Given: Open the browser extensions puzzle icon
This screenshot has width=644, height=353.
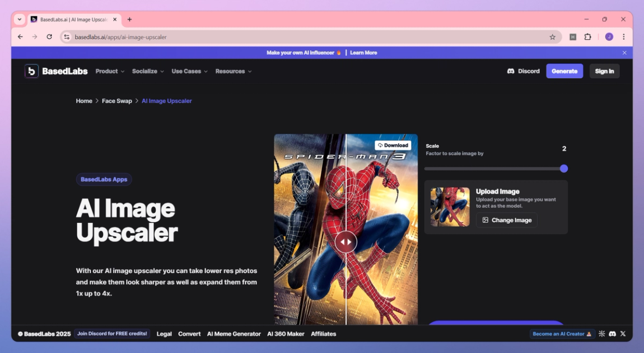Looking at the screenshot, I should click(588, 37).
